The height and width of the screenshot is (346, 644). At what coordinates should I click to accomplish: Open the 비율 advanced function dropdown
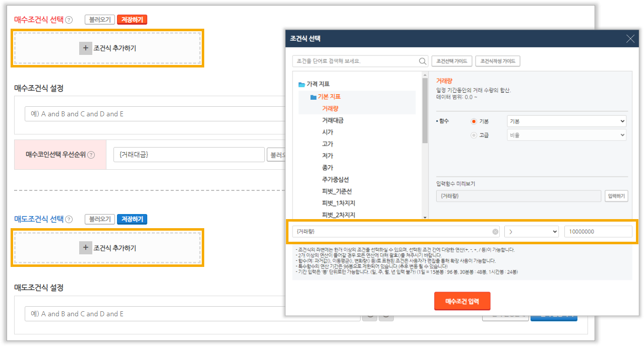566,135
